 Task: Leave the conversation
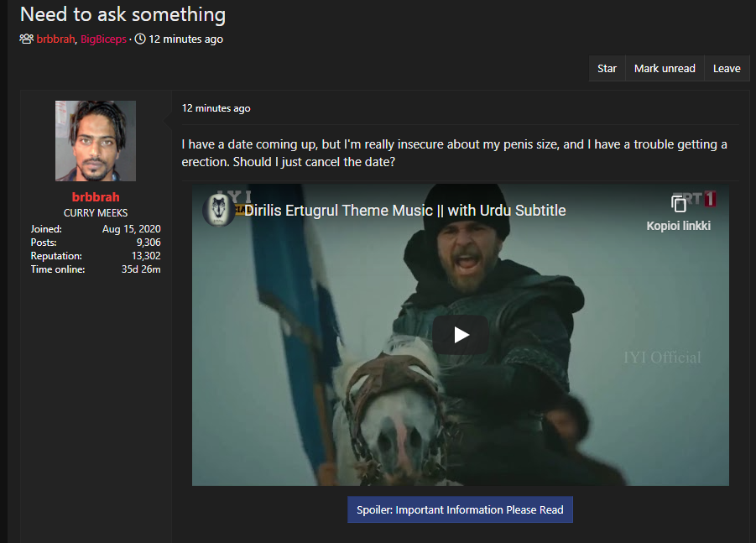(x=727, y=69)
